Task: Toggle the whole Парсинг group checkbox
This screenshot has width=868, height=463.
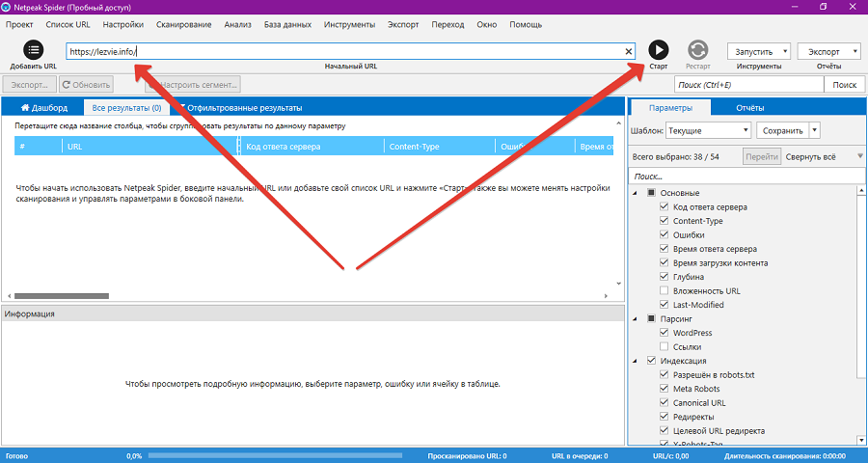Action: pos(651,318)
